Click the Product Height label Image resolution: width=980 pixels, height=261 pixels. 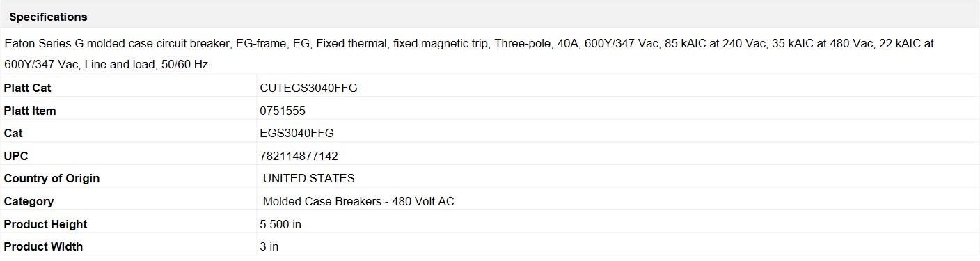[46, 224]
